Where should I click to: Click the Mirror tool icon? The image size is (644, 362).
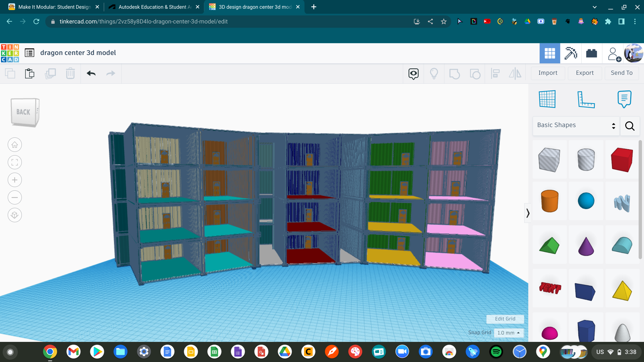(x=515, y=74)
